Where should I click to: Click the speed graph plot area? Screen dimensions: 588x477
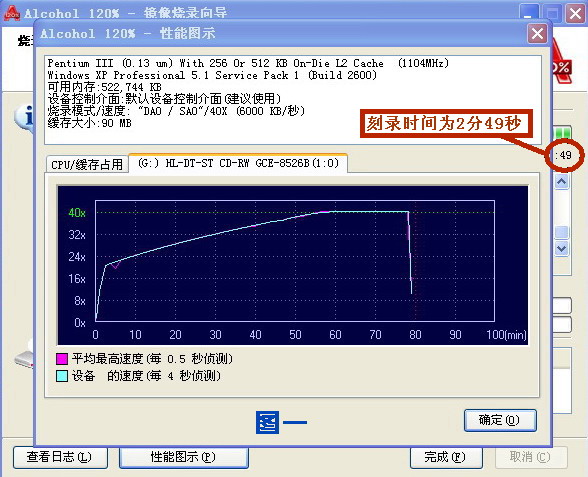tap(295, 261)
